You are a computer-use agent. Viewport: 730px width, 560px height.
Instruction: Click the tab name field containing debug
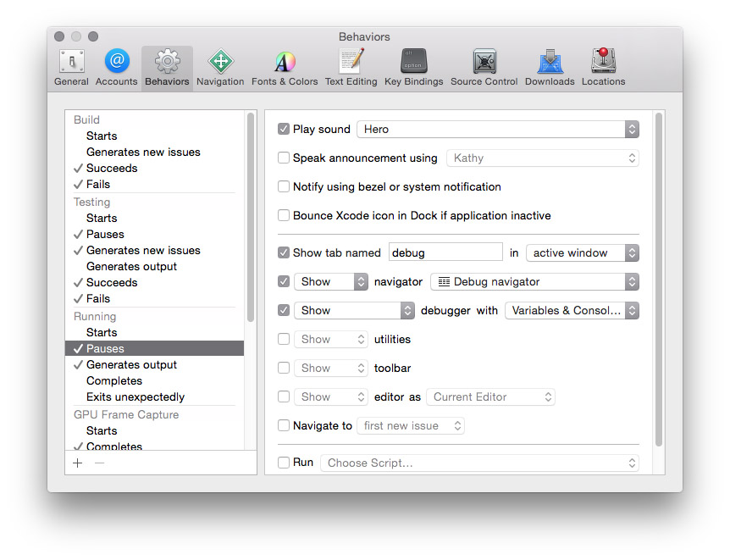pyautogui.click(x=445, y=252)
